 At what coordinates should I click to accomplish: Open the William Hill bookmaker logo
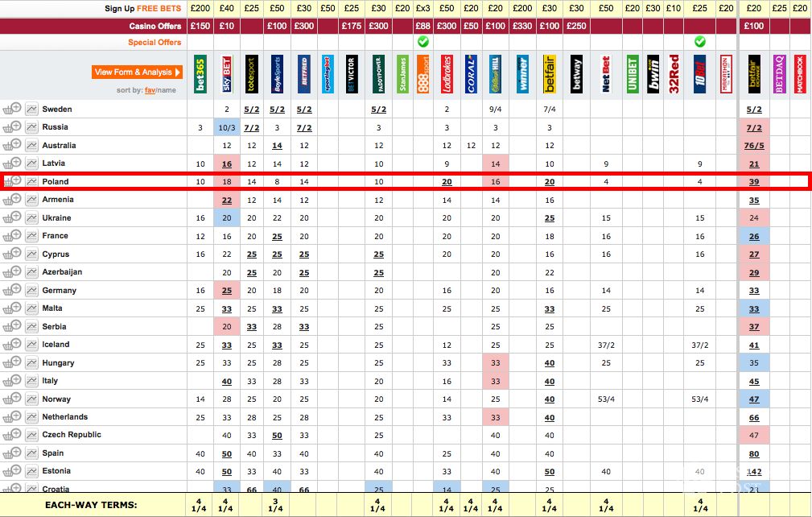coord(495,74)
